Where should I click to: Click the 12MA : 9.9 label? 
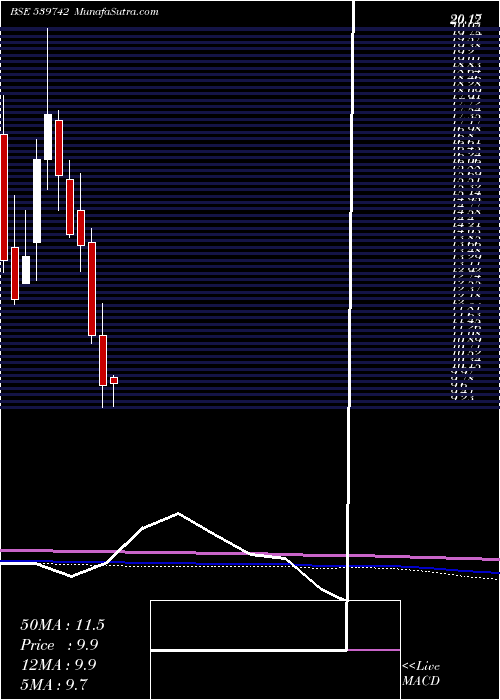(58, 664)
